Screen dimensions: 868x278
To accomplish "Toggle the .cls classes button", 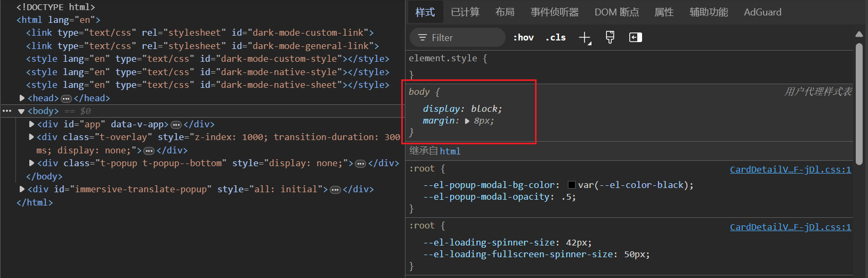I will pyautogui.click(x=556, y=37).
